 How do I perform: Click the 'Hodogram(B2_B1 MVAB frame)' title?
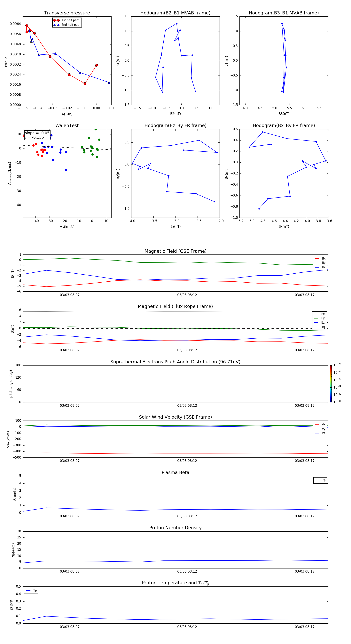175,13
